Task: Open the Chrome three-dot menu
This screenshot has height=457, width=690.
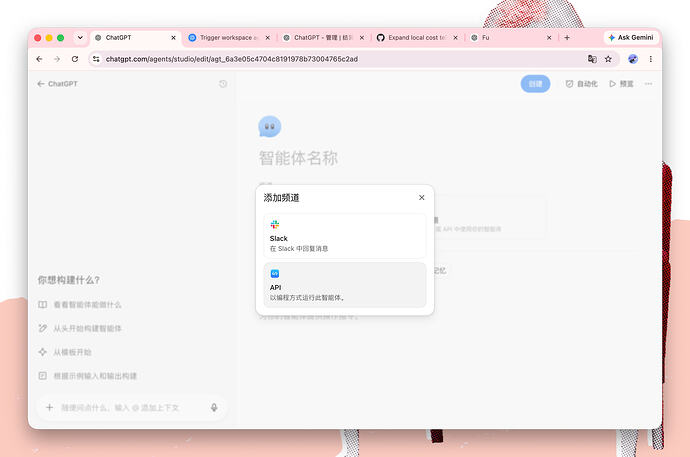Action: (x=650, y=59)
